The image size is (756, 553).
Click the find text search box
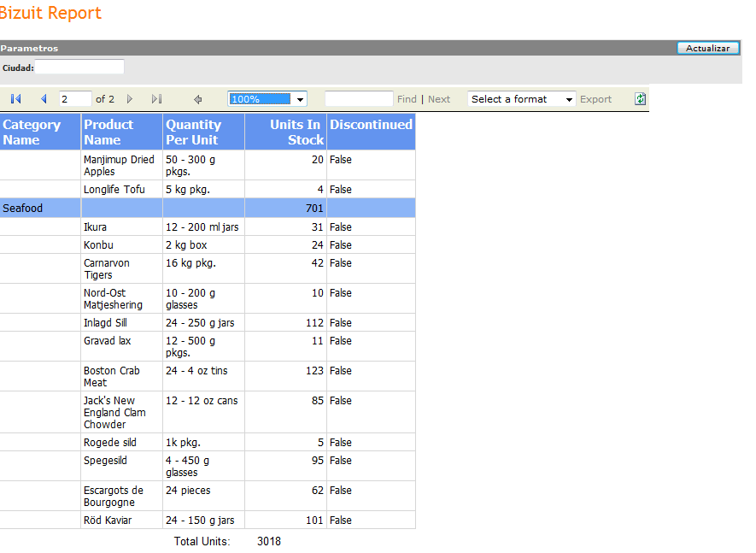[359, 99]
